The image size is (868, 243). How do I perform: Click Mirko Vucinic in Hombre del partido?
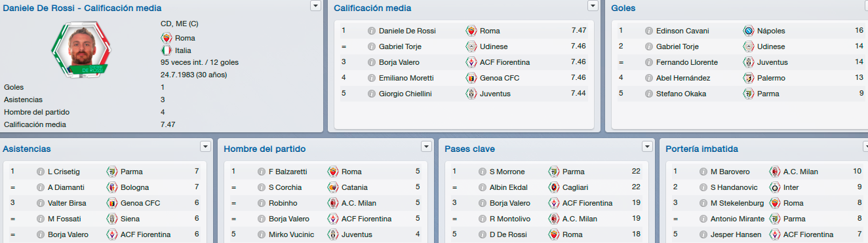click(x=291, y=234)
